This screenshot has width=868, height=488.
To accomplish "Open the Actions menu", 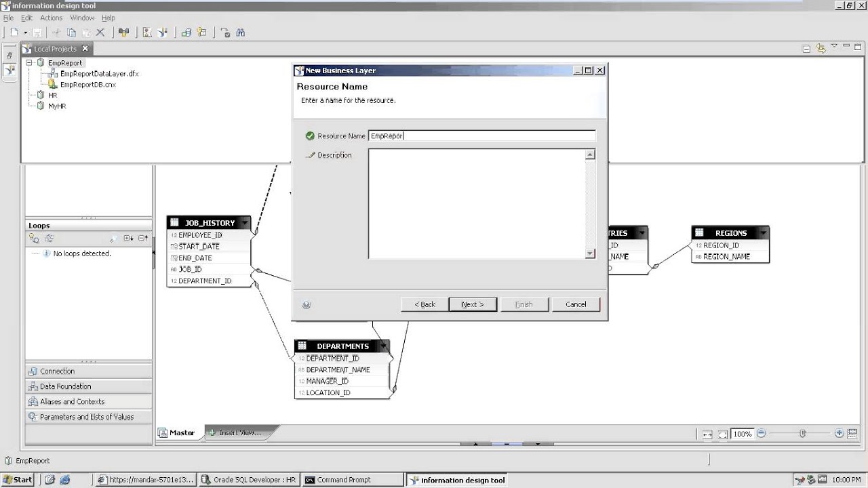I will [x=51, y=18].
